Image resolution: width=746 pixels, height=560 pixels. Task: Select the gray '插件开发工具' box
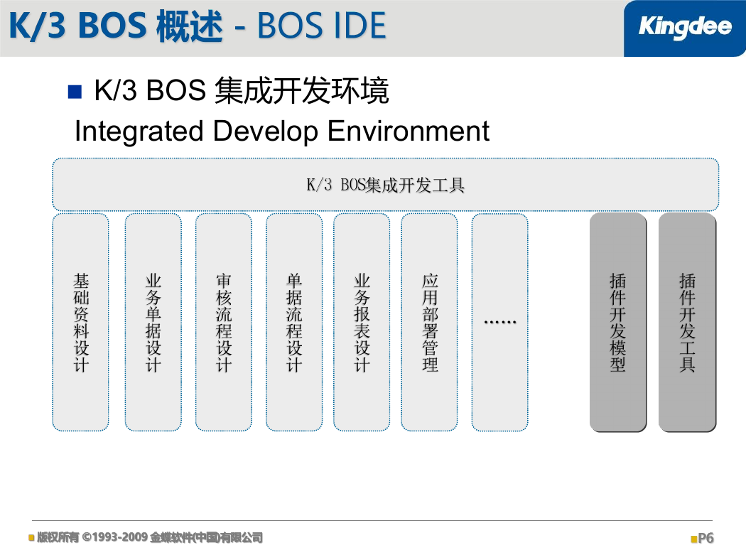tap(688, 323)
